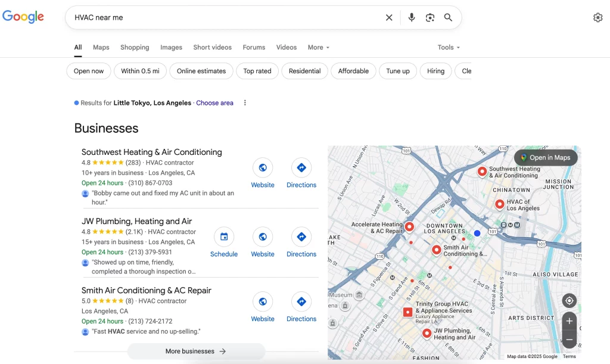Toggle the Residential filter chip
610x364 pixels.
pyautogui.click(x=304, y=71)
